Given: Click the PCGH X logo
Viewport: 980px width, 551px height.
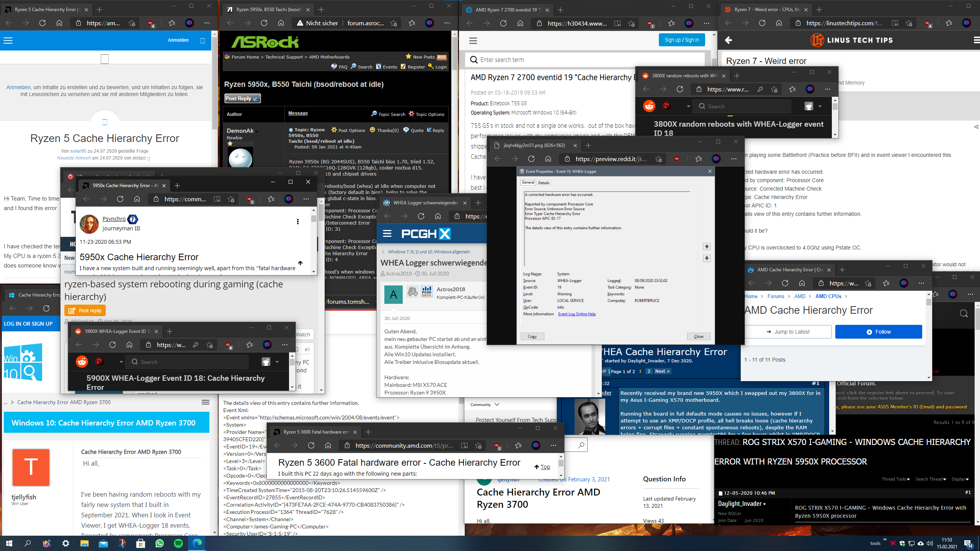Looking at the screenshot, I should (426, 233).
